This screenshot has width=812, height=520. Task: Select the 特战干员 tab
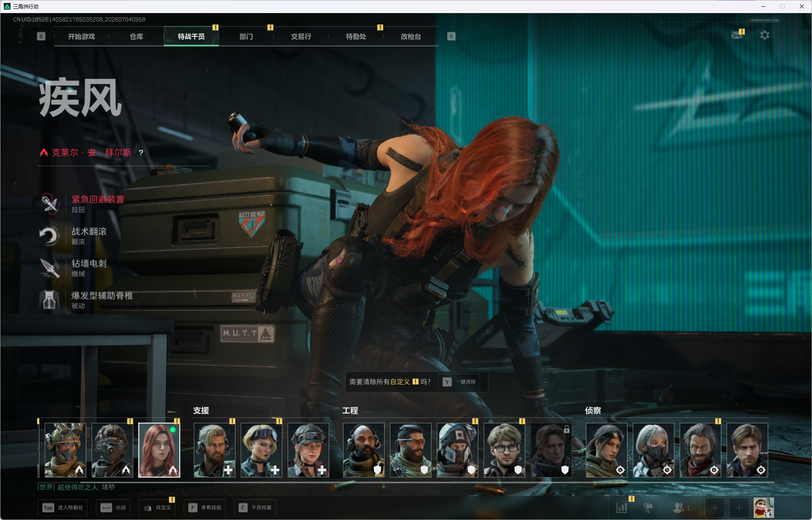point(191,37)
